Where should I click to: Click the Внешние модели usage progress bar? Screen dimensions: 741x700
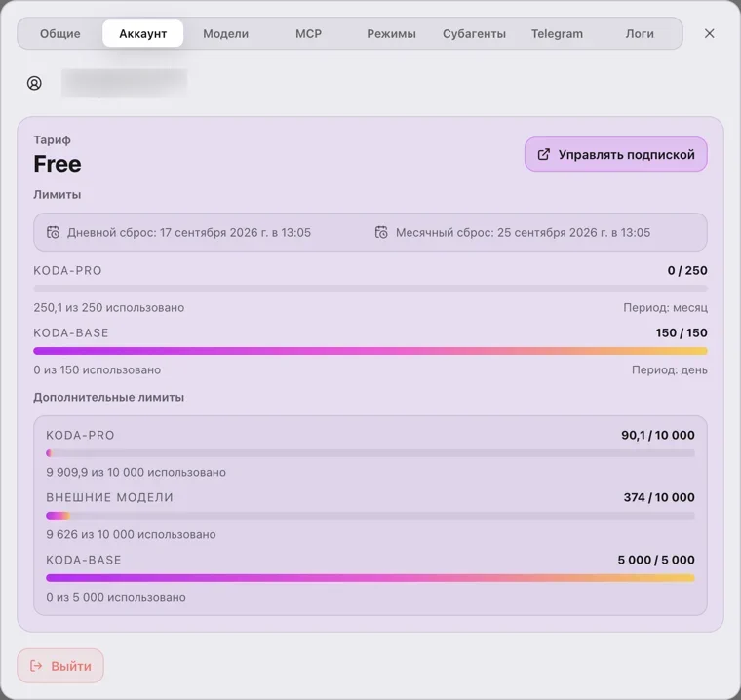(370, 516)
